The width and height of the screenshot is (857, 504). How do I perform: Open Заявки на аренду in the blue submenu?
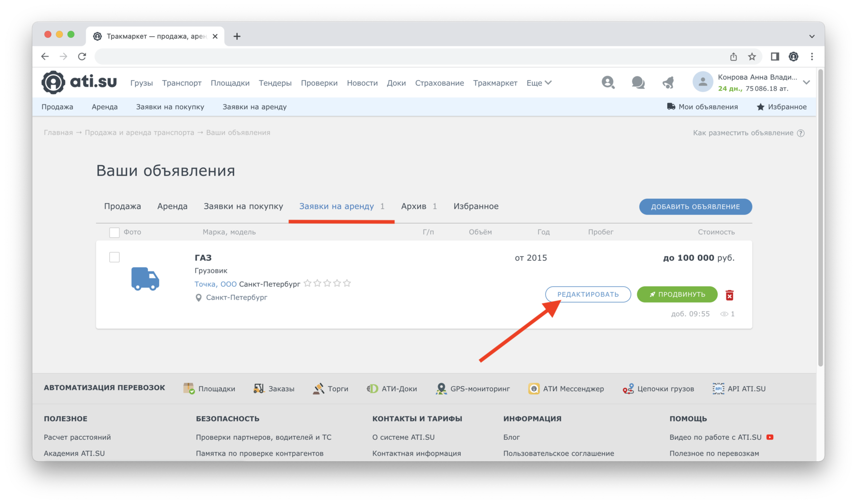pyautogui.click(x=255, y=107)
